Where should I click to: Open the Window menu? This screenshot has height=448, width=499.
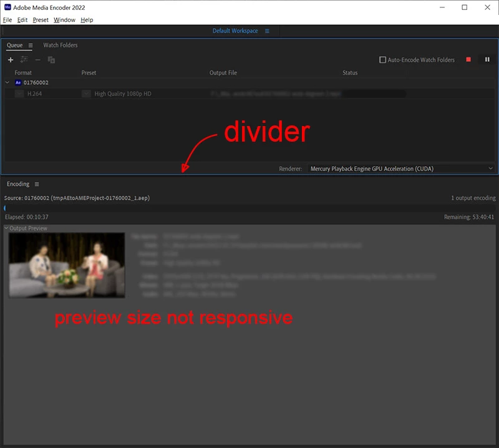point(64,20)
